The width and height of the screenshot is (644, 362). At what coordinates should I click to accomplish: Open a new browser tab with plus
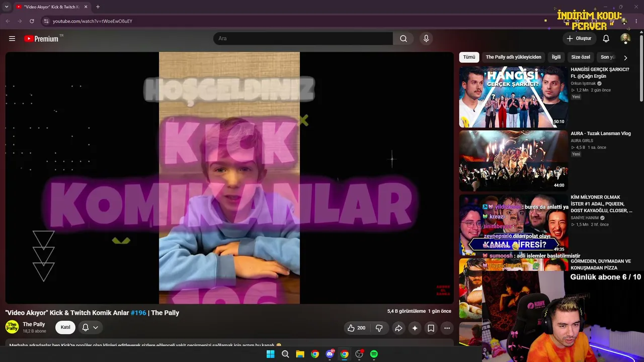[98, 7]
